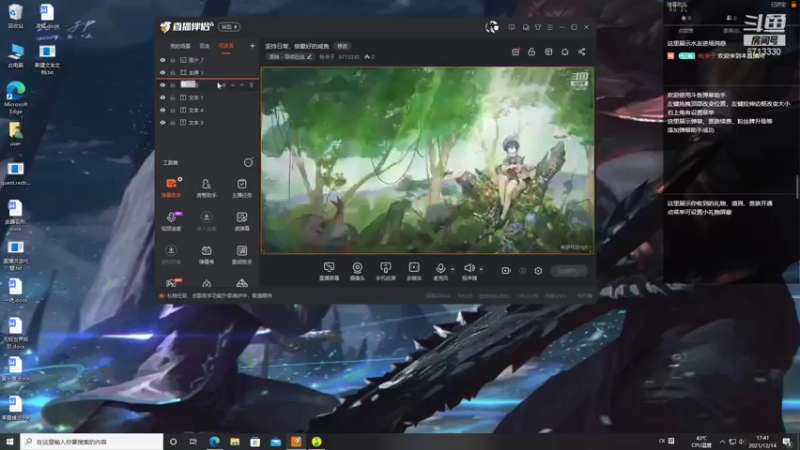
Task: Open the 房管助手 room manager tool
Action: pyautogui.click(x=206, y=187)
